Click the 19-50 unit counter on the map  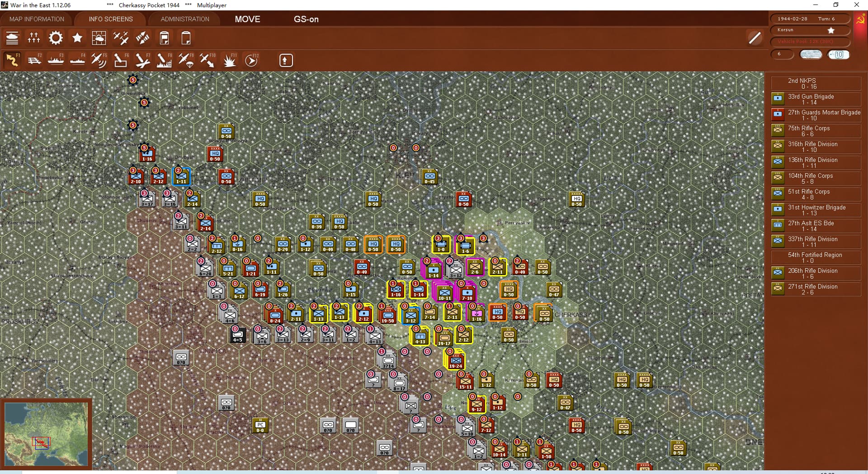point(387,315)
